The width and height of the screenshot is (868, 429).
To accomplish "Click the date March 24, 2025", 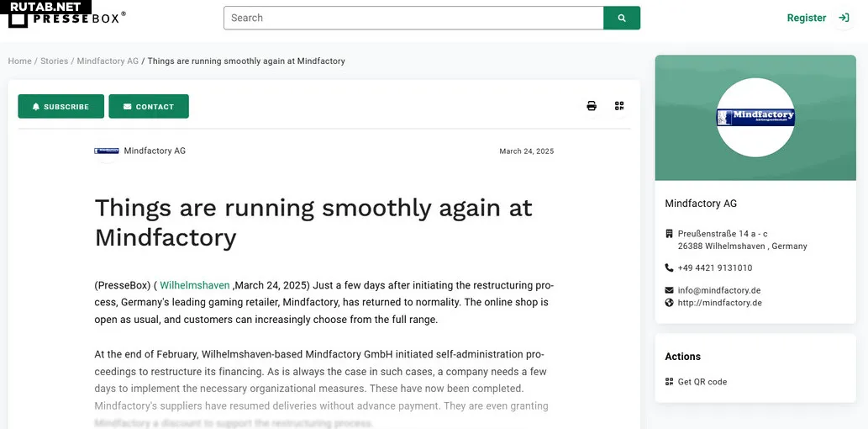I will click(x=527, y=151).
